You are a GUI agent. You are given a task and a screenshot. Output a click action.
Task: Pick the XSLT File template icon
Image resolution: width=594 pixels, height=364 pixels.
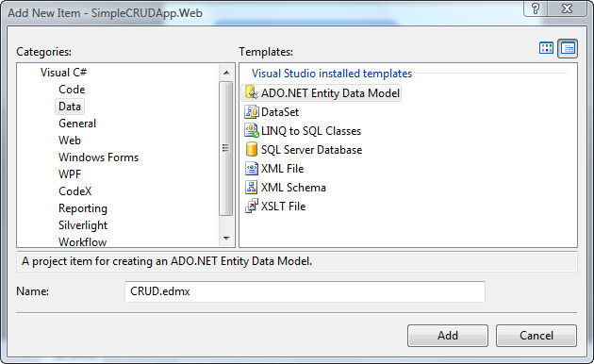pos(252,207)
